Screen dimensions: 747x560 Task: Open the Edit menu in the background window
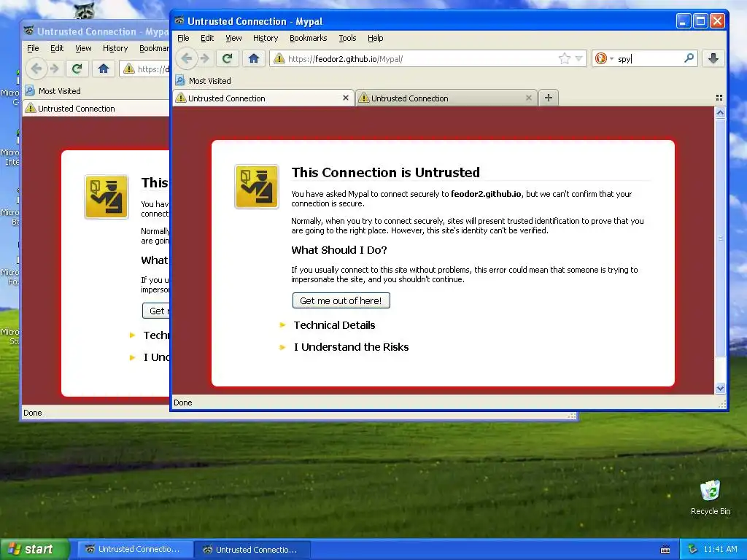coord(57,48)
